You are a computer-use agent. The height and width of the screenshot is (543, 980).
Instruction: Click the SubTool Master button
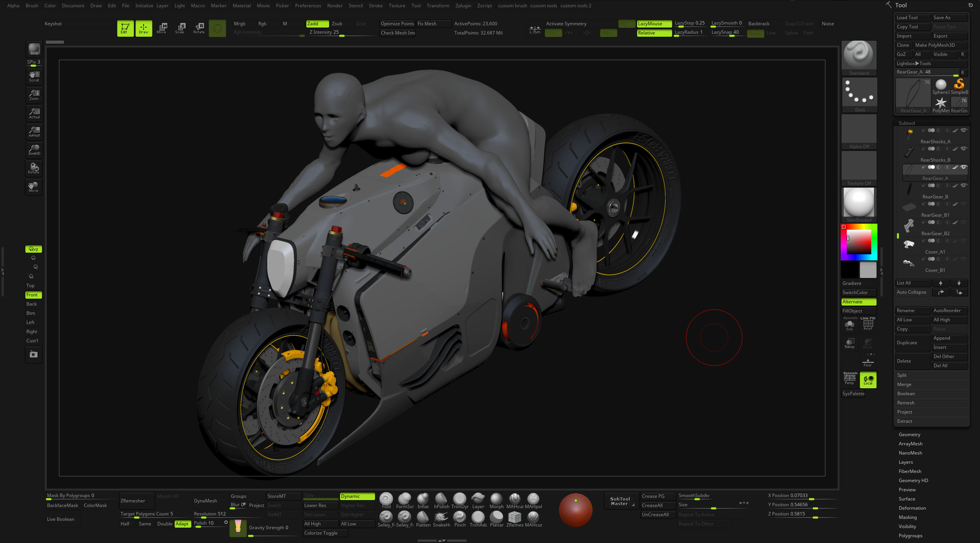(621, 501)
